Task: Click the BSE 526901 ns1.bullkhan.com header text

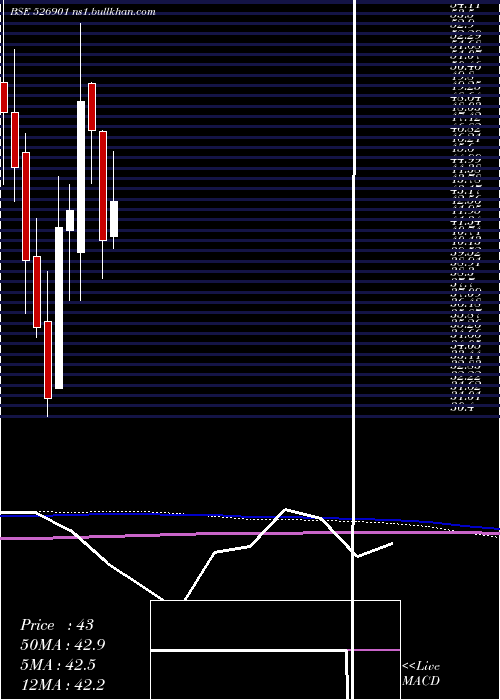Action: tap(83, 12)
